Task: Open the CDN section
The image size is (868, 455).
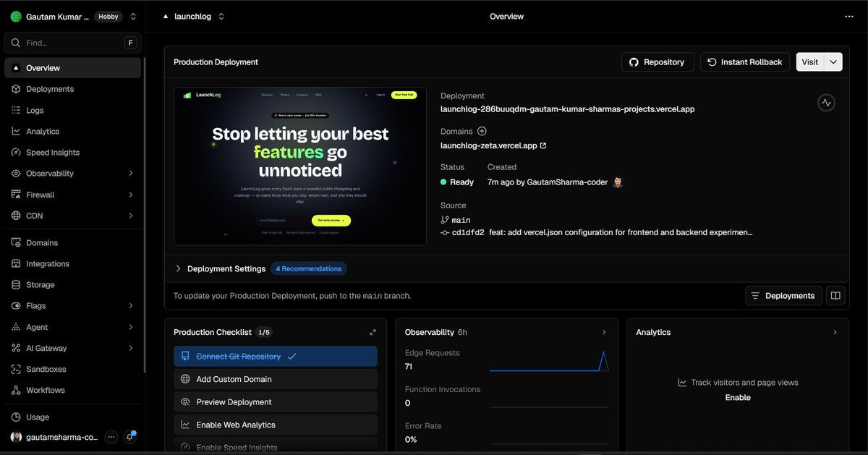Action: 35,216
